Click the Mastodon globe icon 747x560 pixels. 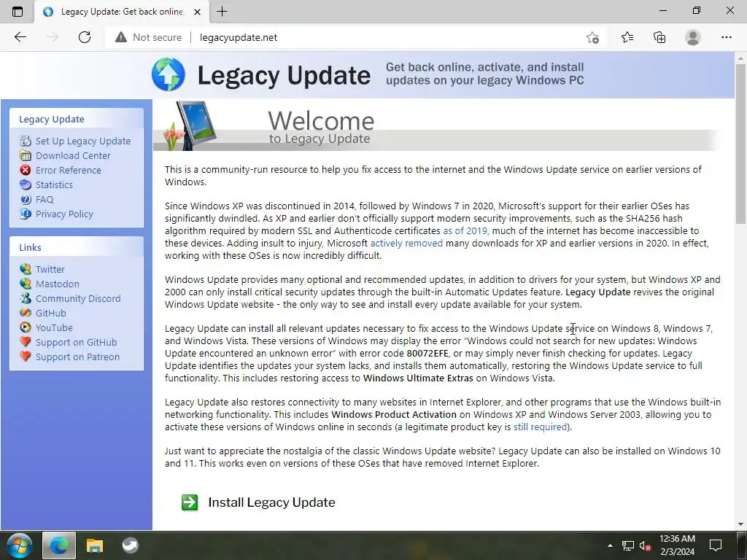pyautogui.click(x=26, y=284)
